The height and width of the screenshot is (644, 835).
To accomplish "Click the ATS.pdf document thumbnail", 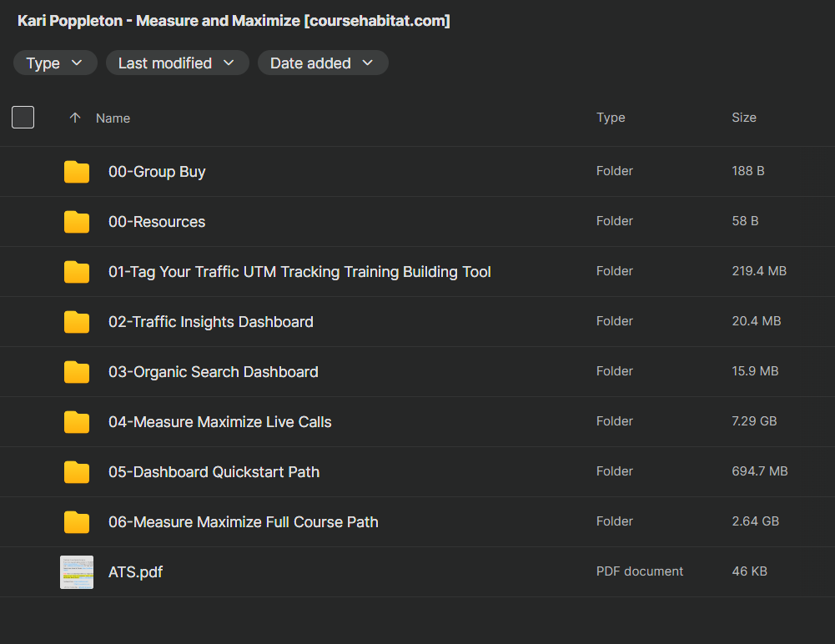I will point(77,572).
